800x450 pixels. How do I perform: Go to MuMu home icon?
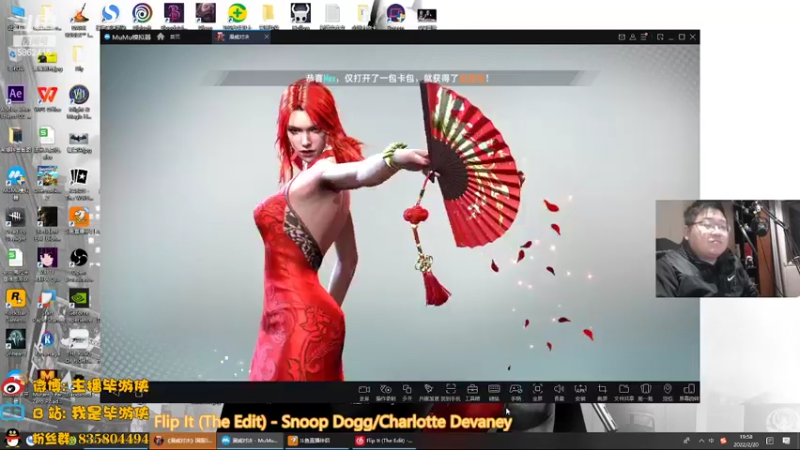[x=161, y=37]
